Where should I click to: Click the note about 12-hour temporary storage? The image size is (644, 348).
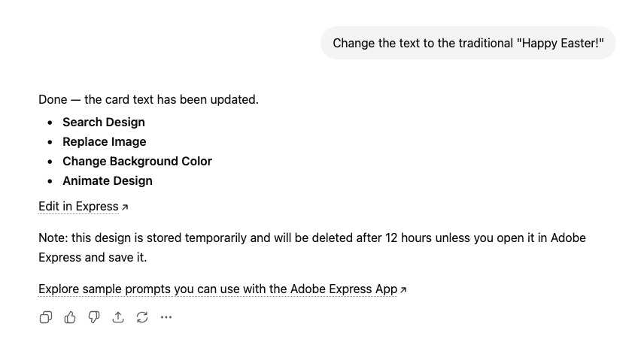pyautogui.click(x=311, y=247)
